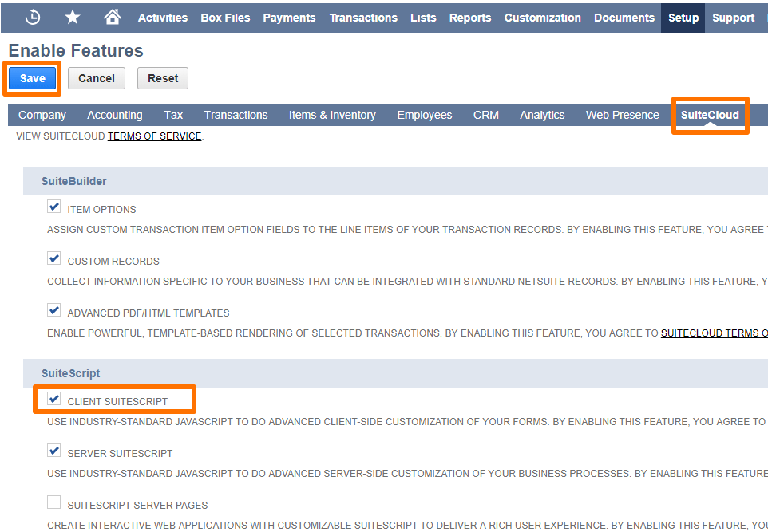This screenshot has height=532, width=768.
Task: Enable SuiteScript Server Pages
Action: (x=53, y=502)
